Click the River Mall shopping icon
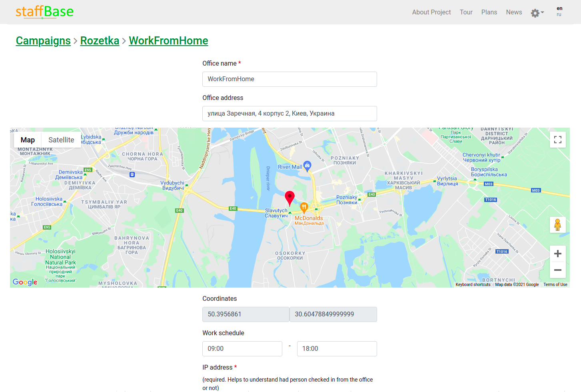 307,165
